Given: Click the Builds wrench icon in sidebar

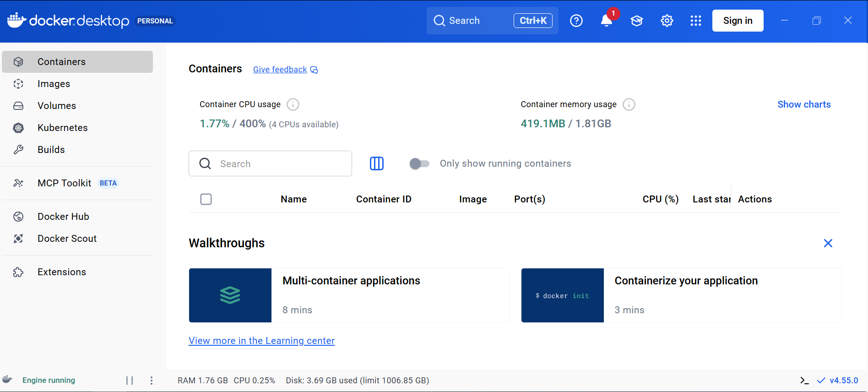Looking at the screenshot, I should click(x=18, y=150).
